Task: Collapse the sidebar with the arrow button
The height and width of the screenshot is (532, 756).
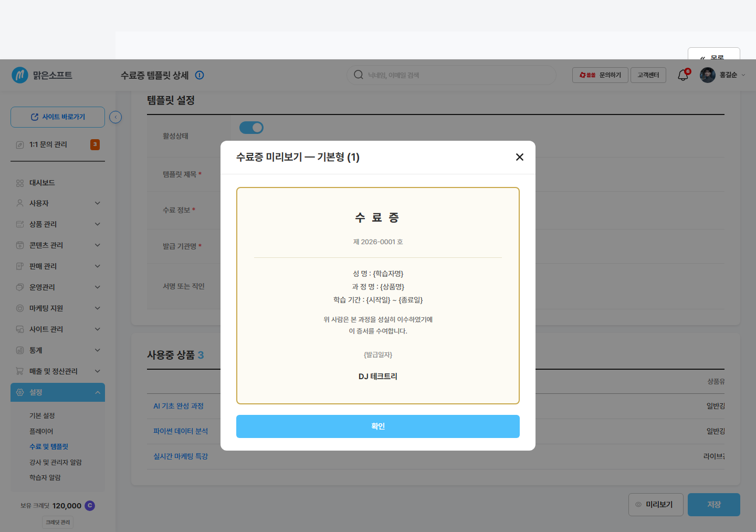Action: point(115,117)
